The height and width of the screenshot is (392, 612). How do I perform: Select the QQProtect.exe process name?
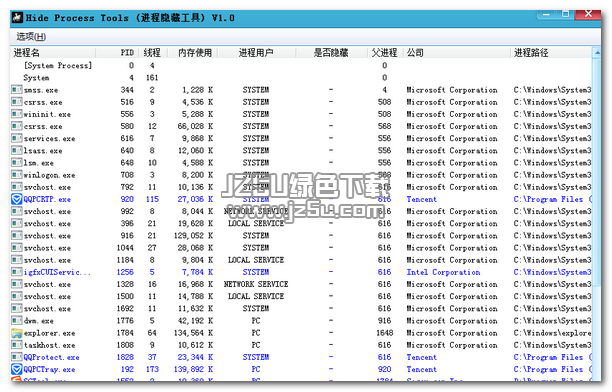(x=52, y=357)
